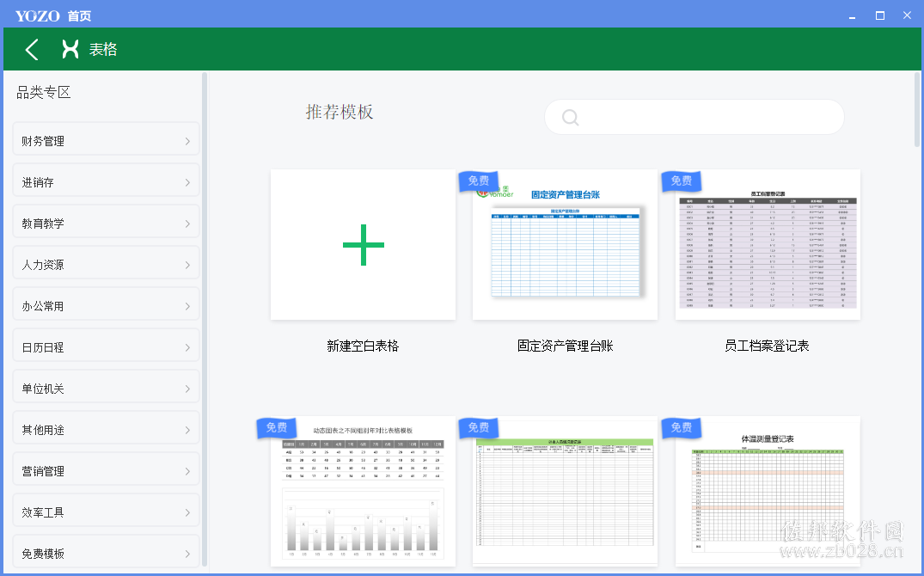This screenshot has height=576, width=924.
Task: Open the 进销存 category
Action: pyautogui.click(x=106, y=181)
